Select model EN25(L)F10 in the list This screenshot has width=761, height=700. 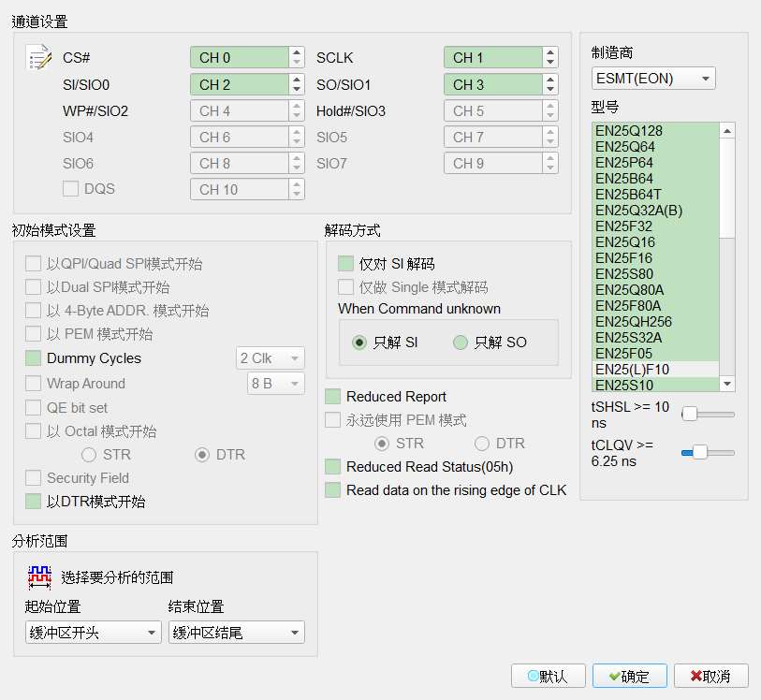tap(655, 370)
